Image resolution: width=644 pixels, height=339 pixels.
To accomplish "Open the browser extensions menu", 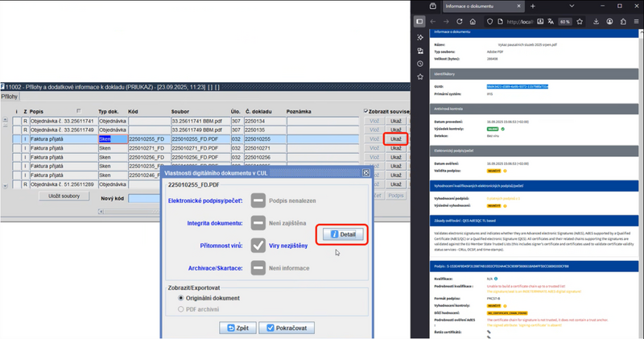I will (622, 22).
